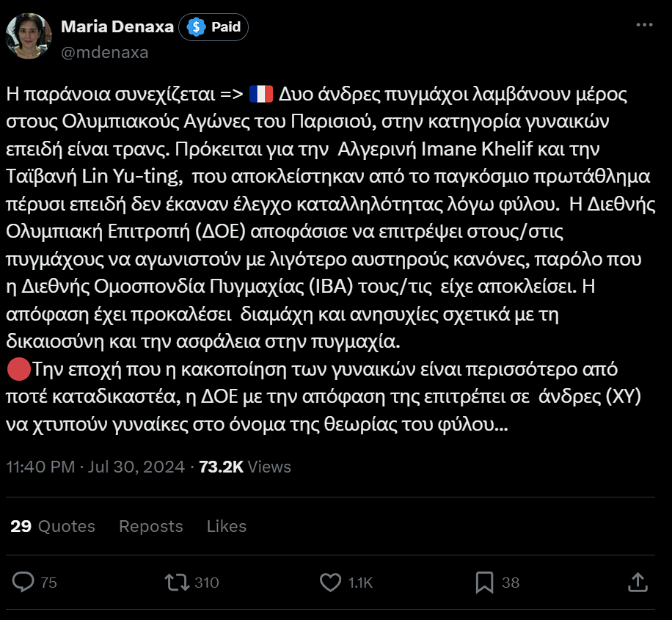Open the share post icon

[x=638, y=582]
